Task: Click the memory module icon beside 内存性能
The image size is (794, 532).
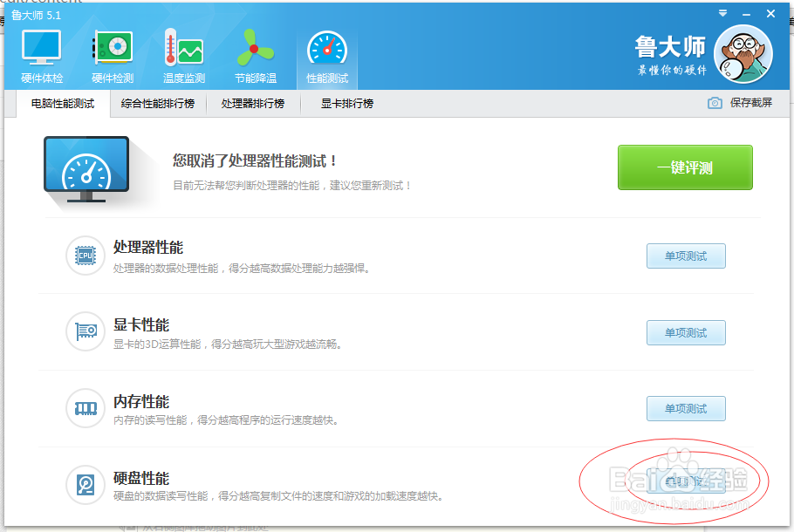Action: [x=86, y=408]
